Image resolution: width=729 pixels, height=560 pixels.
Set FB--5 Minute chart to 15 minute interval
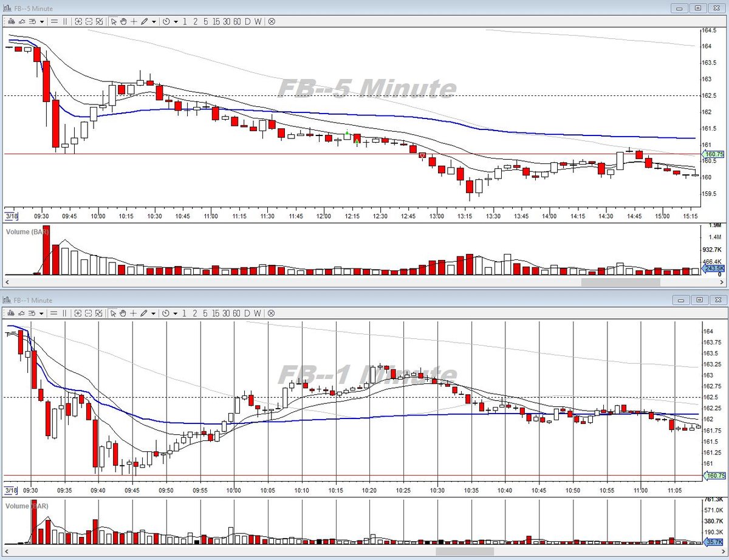point(216,21)
